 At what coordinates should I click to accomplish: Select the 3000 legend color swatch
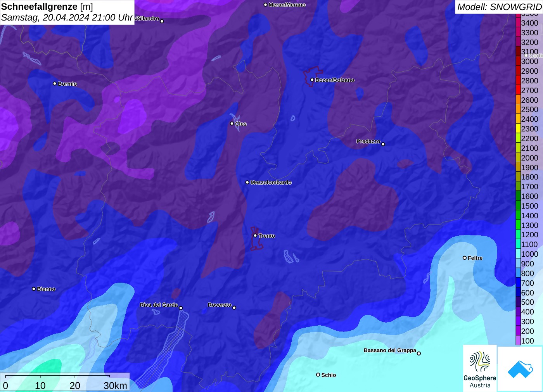518,61
